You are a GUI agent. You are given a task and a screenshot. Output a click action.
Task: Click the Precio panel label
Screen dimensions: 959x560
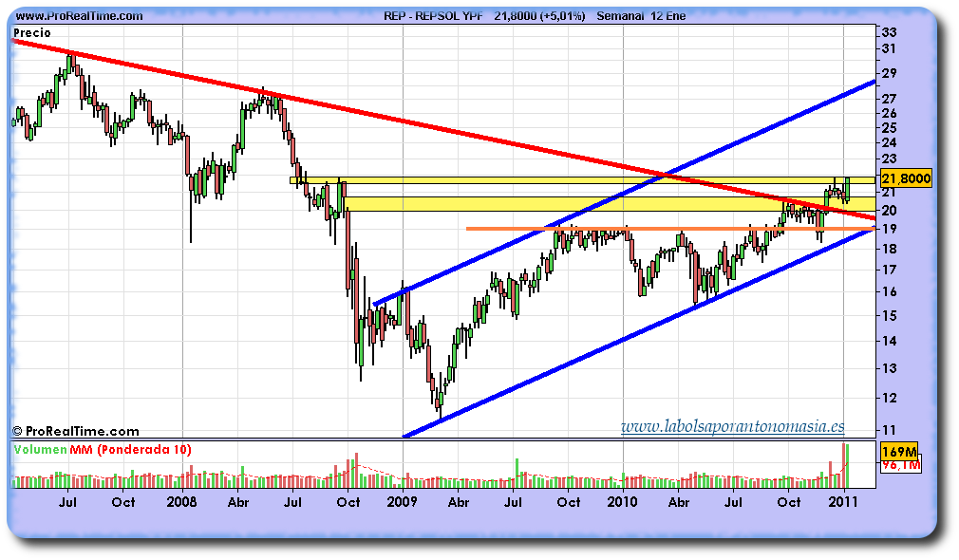32,33
